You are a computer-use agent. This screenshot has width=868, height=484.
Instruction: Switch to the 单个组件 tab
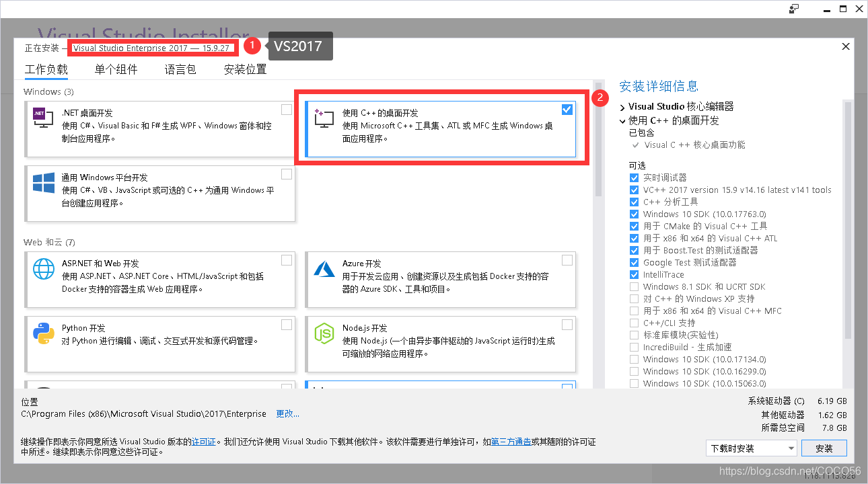click(116, 69)
